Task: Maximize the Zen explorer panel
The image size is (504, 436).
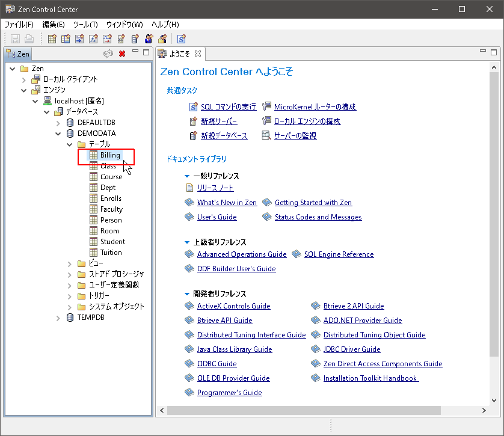Action: point(146,53)
